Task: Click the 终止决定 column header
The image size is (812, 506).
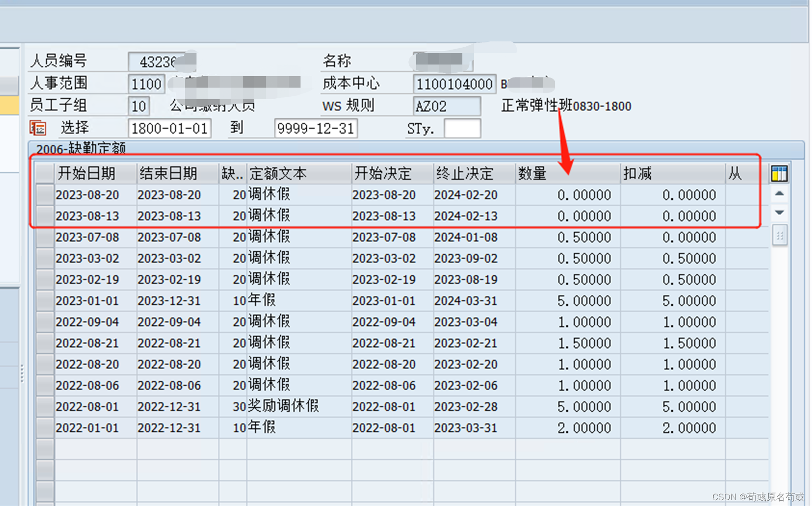Action: [x=474, y=173]
